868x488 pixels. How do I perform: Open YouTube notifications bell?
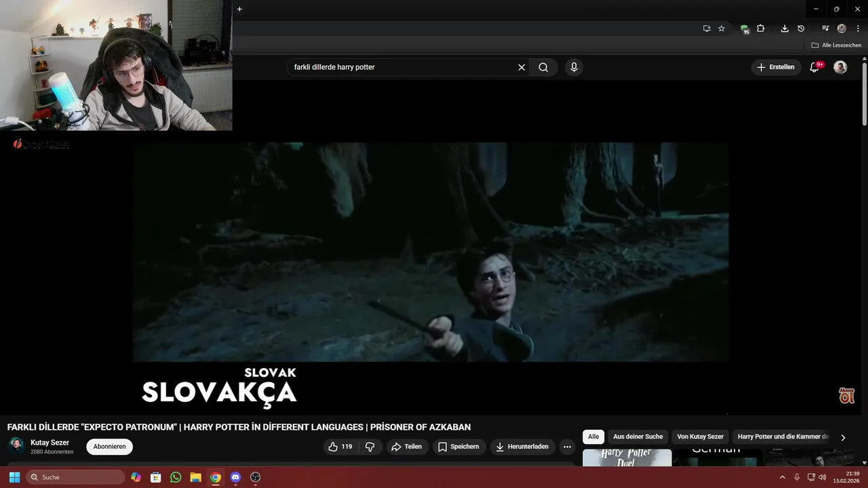(x=815, y=67)
